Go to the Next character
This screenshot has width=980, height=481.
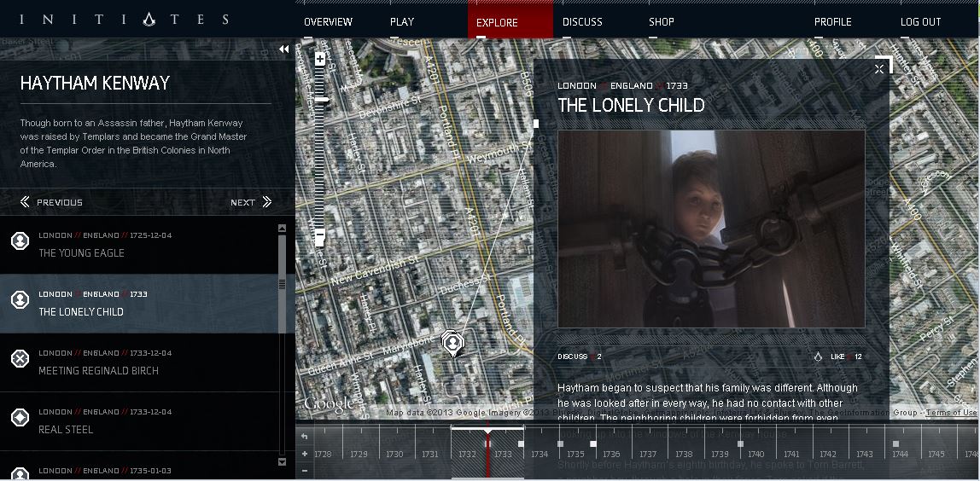coord(251,202)
